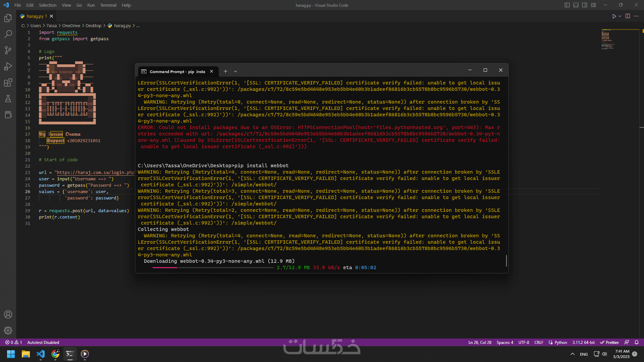Open editor More Actions ellipsis
644x362 pixels.
(636, 16)
